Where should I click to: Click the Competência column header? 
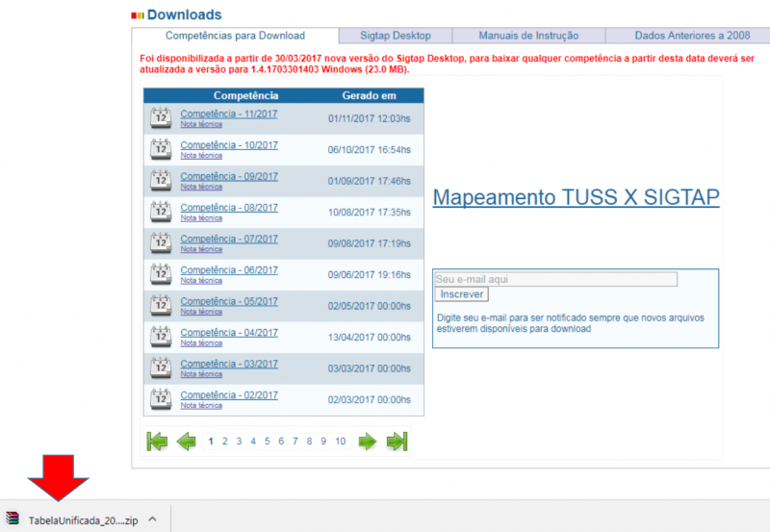click(x=246, y=95)
